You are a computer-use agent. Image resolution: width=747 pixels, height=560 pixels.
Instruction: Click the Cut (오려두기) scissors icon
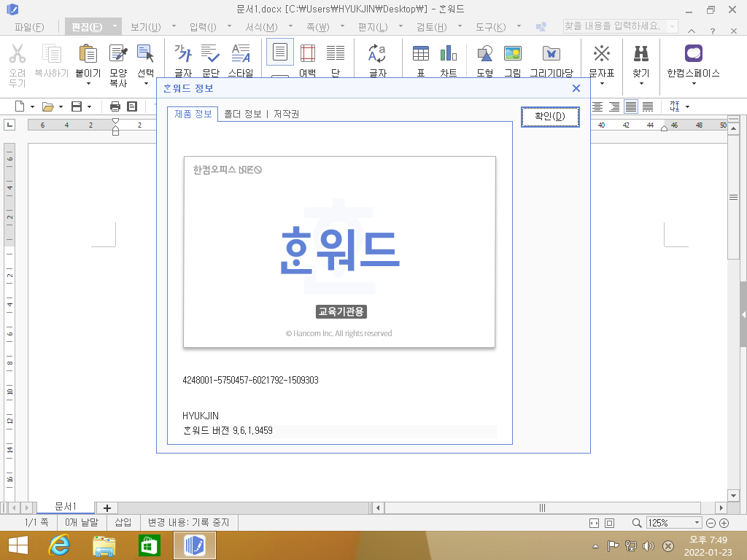[x=18, y=53]
